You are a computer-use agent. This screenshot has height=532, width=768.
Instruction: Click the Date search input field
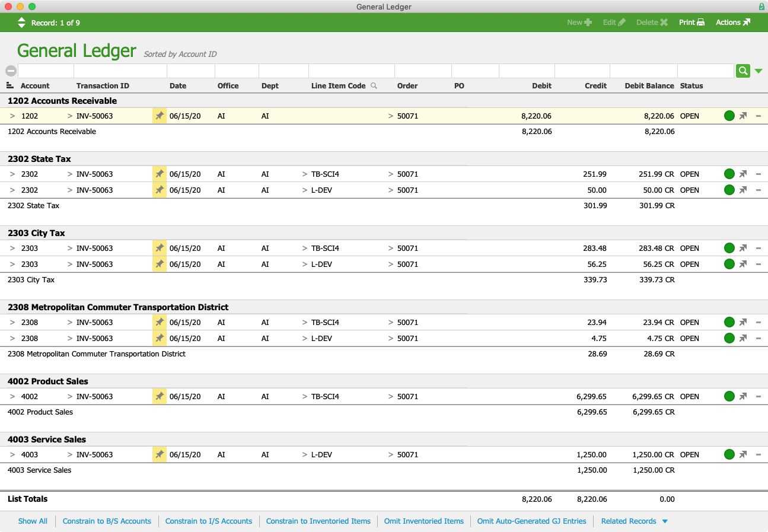pyautogui.click(x=191, y=71)
